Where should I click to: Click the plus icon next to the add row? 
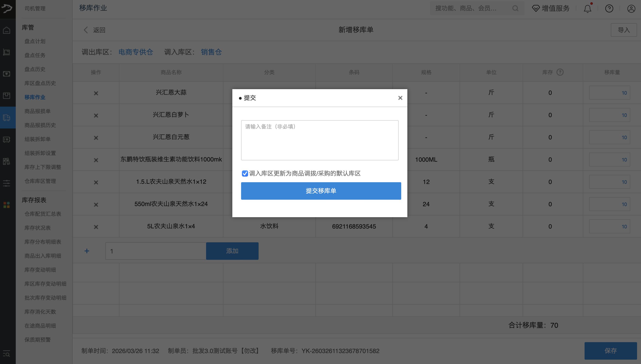tap(87, 251)
